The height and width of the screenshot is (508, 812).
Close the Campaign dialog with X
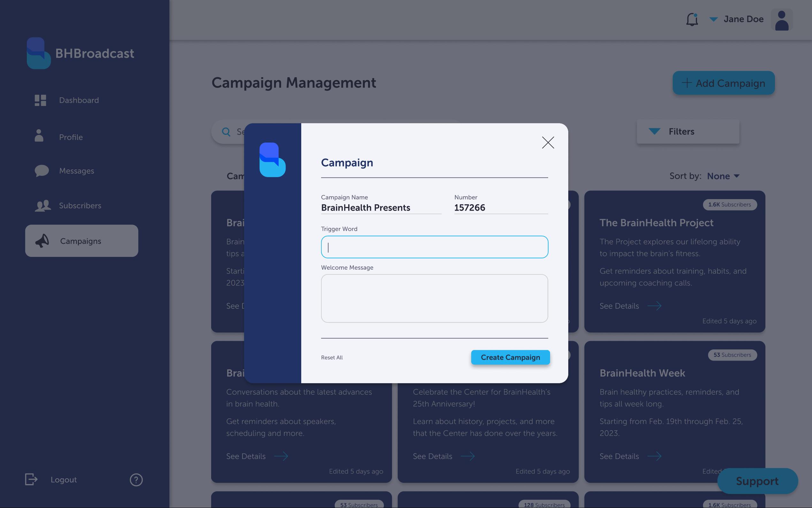[x=548, y=142]
